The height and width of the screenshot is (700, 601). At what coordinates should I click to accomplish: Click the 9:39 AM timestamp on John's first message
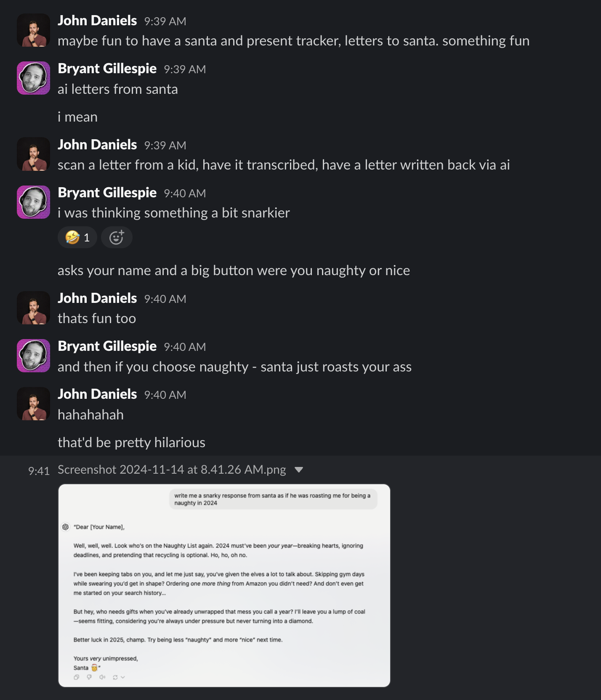tap(165, 21)
